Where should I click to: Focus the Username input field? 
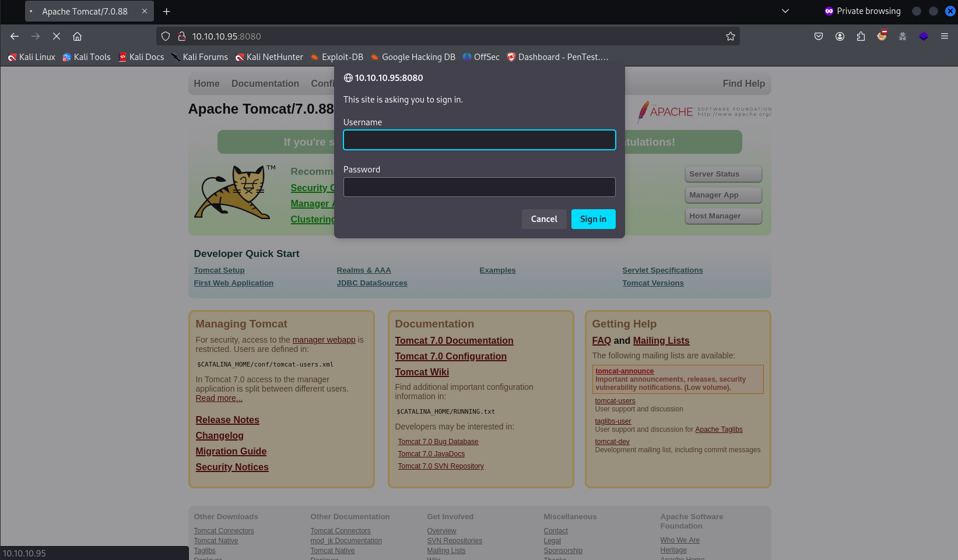pyautogui.click(x=479, y=140)
